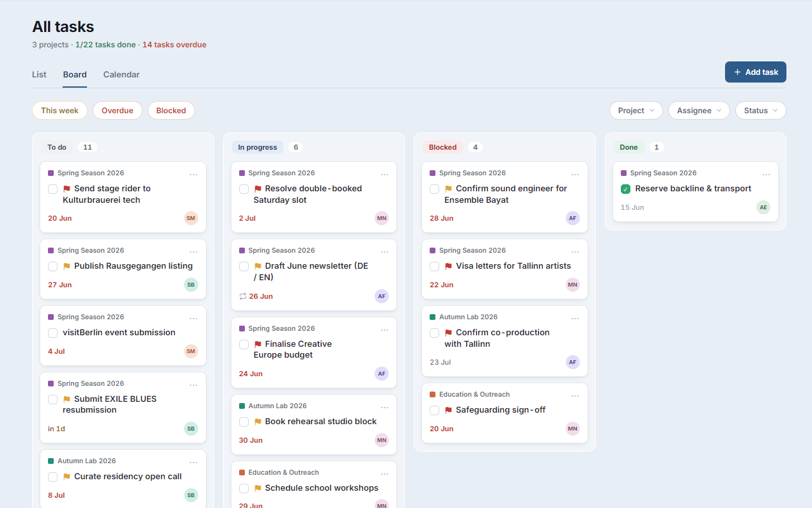Click the In progress column label
The height and width of the screenshot is (508, 812).
point(258,147)
